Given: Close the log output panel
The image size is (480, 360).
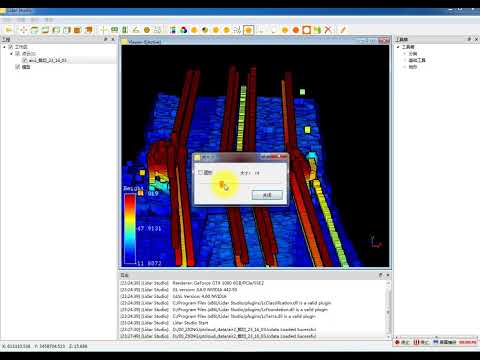Looking at the screenshot, I should [388, 275].
